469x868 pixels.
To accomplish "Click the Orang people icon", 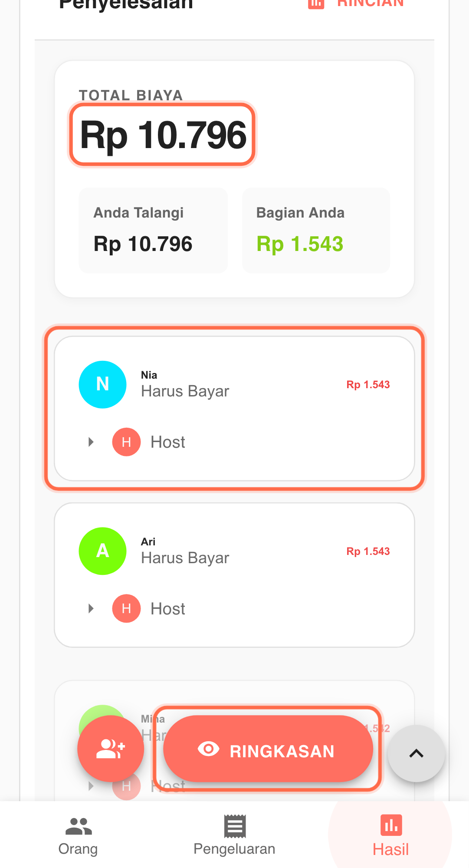I will (79, 826).
